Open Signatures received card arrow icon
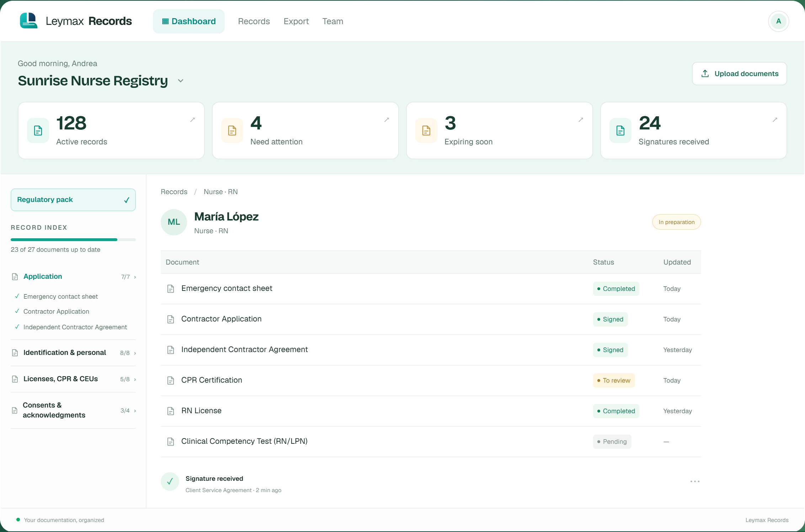Image resolution: width=805 pixels, height=532 pixels. 775,120
